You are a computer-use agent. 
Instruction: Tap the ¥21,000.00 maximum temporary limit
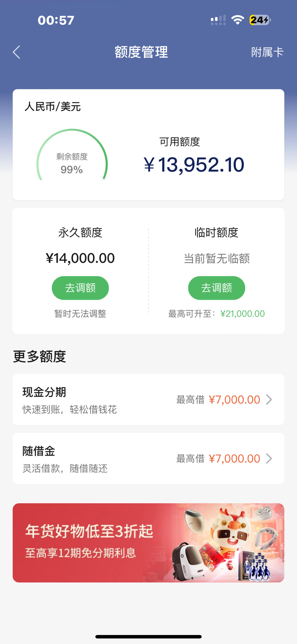coord(242,313)
